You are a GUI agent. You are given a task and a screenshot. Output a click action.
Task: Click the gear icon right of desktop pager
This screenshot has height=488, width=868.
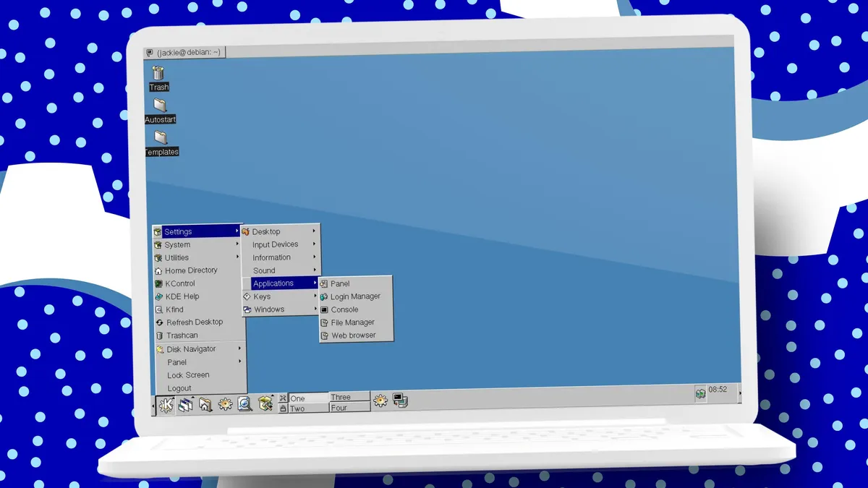[x=380, y=400]
